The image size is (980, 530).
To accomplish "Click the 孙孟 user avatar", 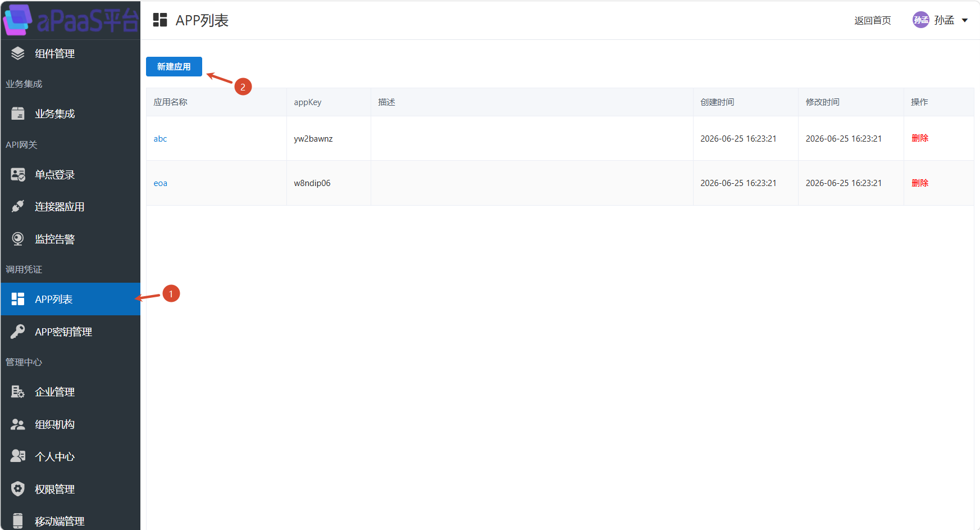I will click(x=920, y=20).
